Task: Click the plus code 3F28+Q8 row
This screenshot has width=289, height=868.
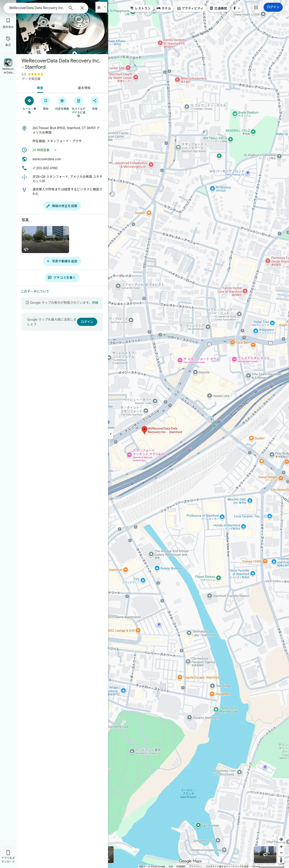Action: tap(62, 179)
